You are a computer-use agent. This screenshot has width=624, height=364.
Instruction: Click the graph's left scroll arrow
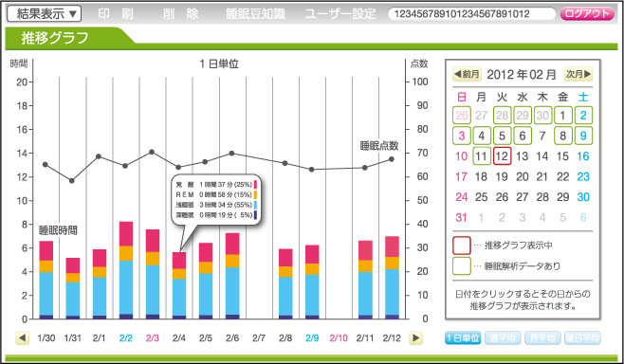[23, 338]
